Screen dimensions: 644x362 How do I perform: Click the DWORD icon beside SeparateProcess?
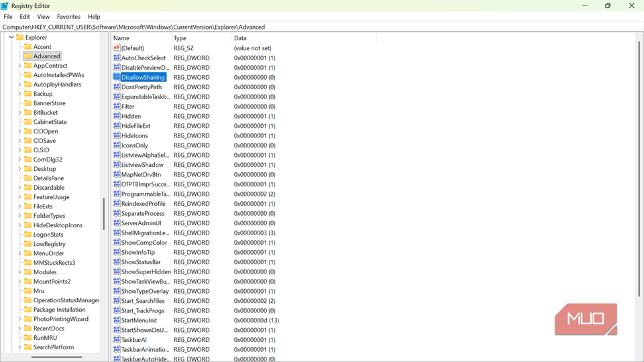[x=117, y=213]
